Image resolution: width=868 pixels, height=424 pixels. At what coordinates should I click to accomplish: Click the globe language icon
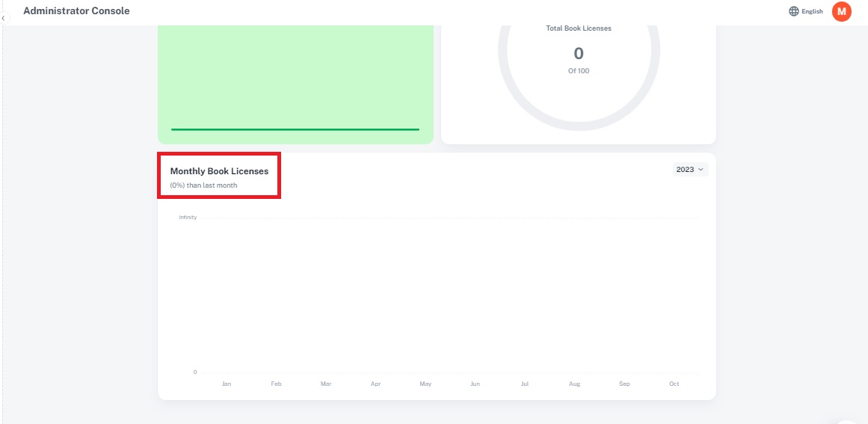click(x=793, y=11)
